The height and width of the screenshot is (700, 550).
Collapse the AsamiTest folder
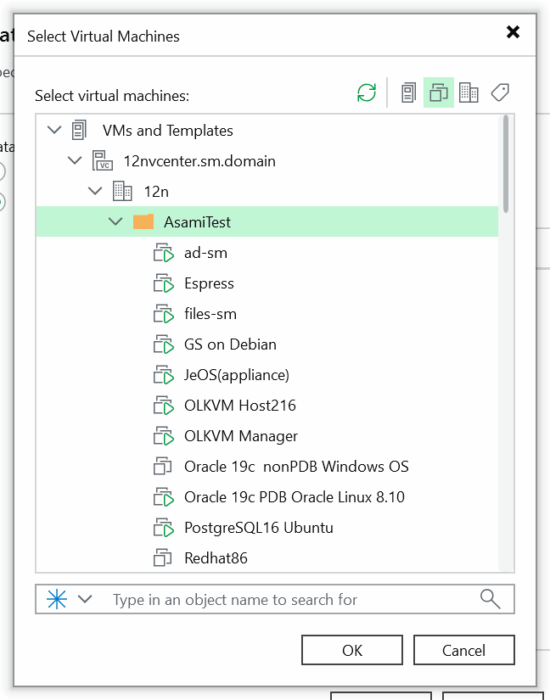[x=116, y=222]
